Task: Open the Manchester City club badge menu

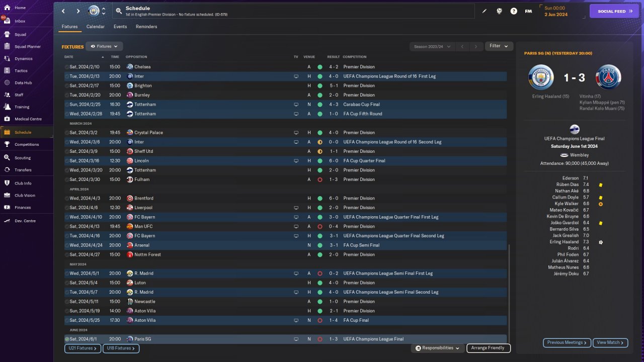Action: [94, 11]
